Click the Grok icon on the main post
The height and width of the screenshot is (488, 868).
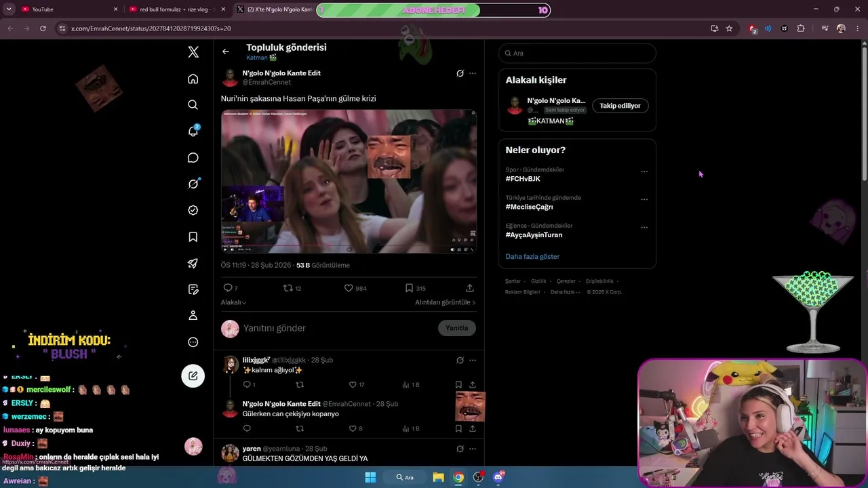click(460, 73)
